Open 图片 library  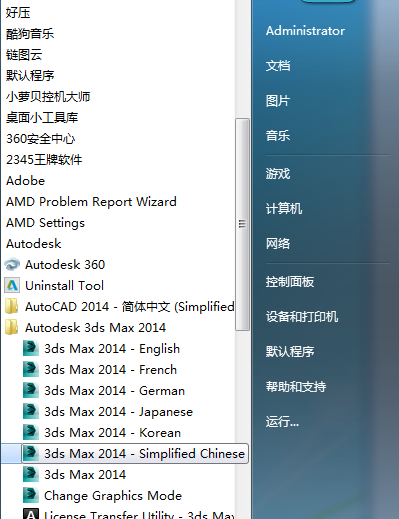point(278,101)
